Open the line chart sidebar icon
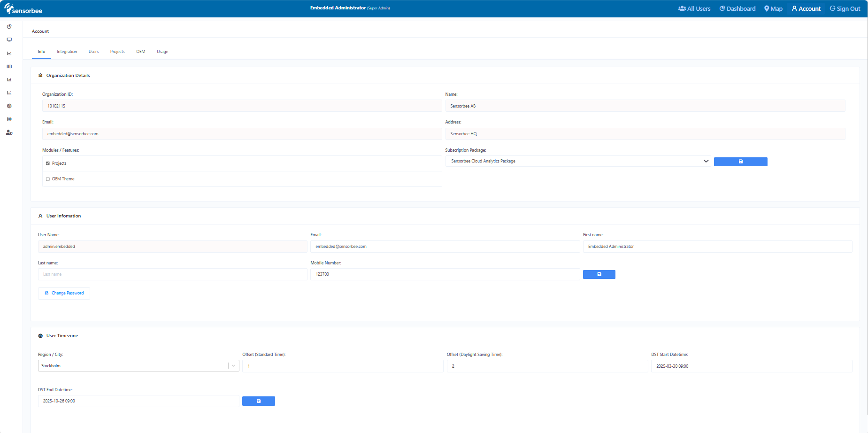The image size is (868, 433). [9, 53]
